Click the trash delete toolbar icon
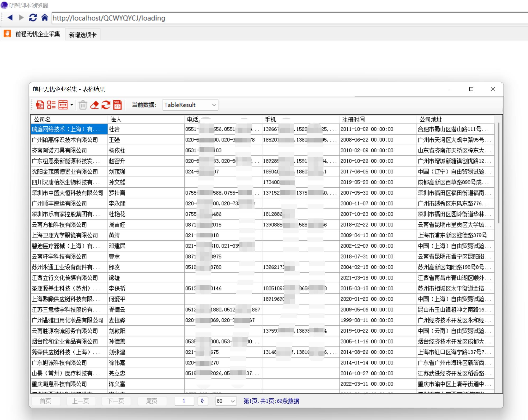Viewport: 528px width, 420px height. coord(83,105)
